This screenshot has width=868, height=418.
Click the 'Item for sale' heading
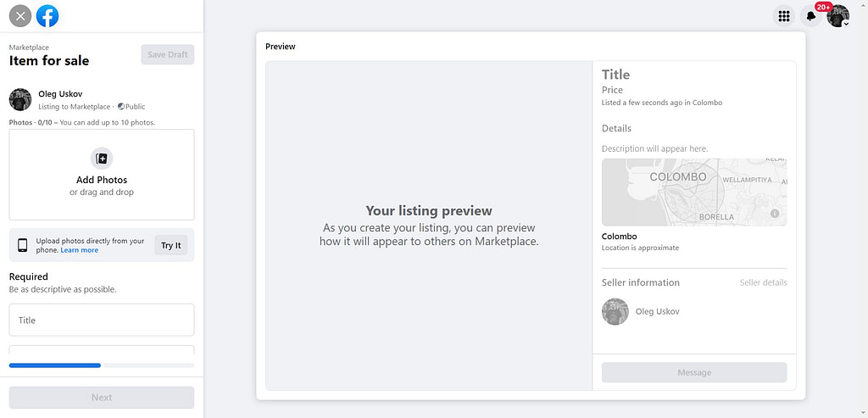49,61
